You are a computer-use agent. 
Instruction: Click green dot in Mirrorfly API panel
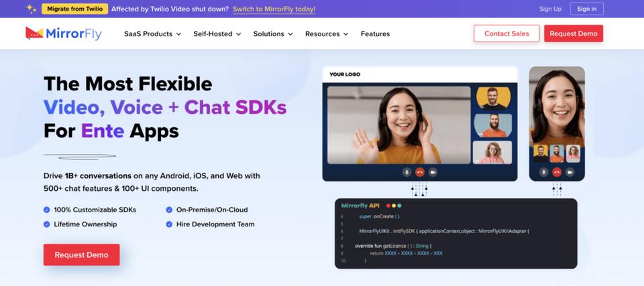(399, 206)
